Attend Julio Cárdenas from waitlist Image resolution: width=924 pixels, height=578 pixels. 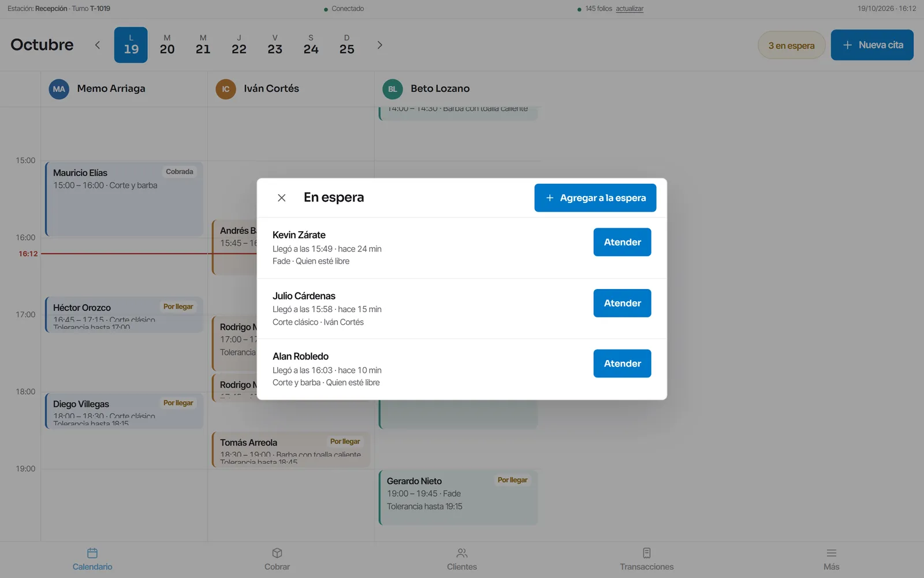(622, 303)
